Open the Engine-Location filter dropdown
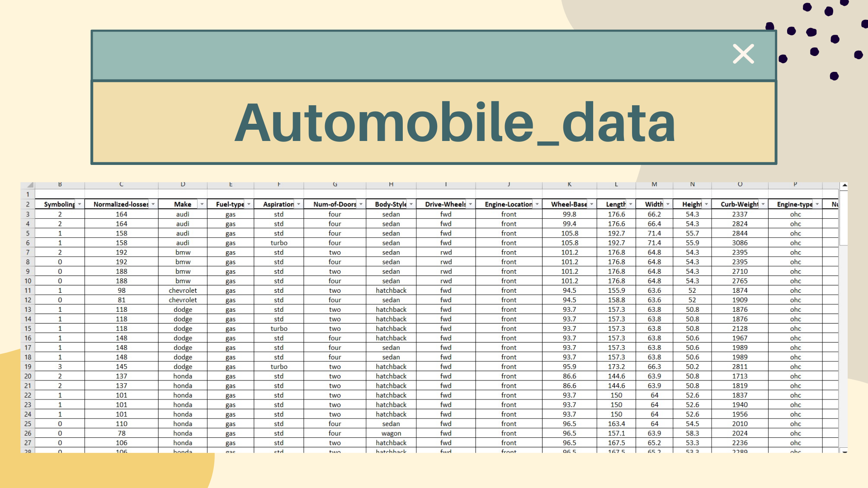 click(x=537, y=204)
